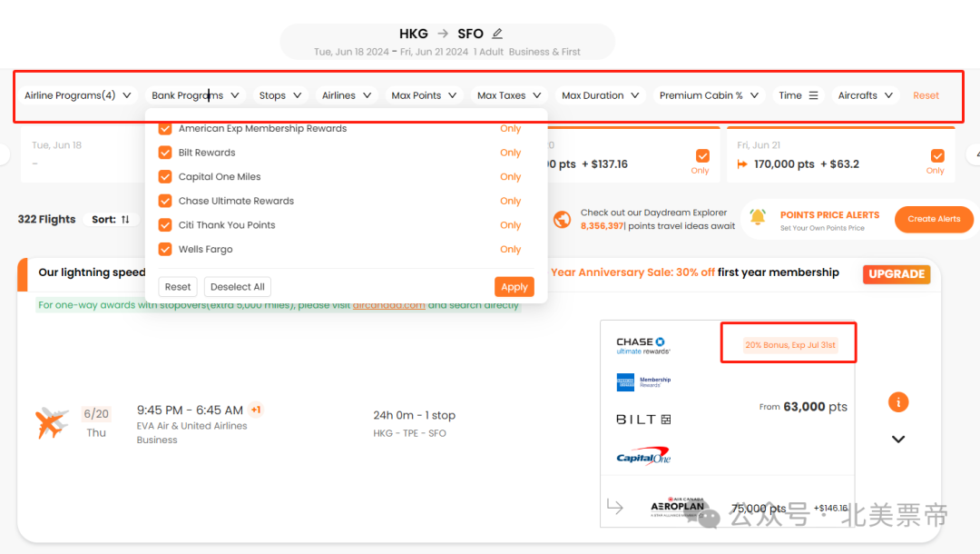Click the Capital One logo
This screenshot has width=980, height=554.
[643, 457]
